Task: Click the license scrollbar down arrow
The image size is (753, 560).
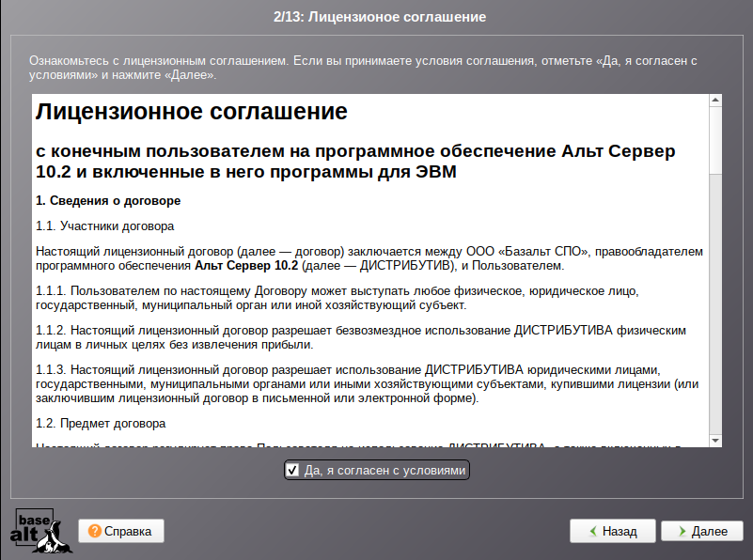Action: click(715, 441)
